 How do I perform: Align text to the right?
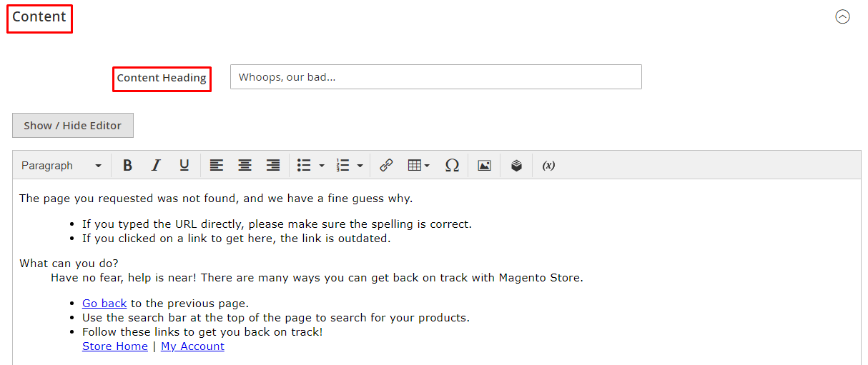coord(273,165)
